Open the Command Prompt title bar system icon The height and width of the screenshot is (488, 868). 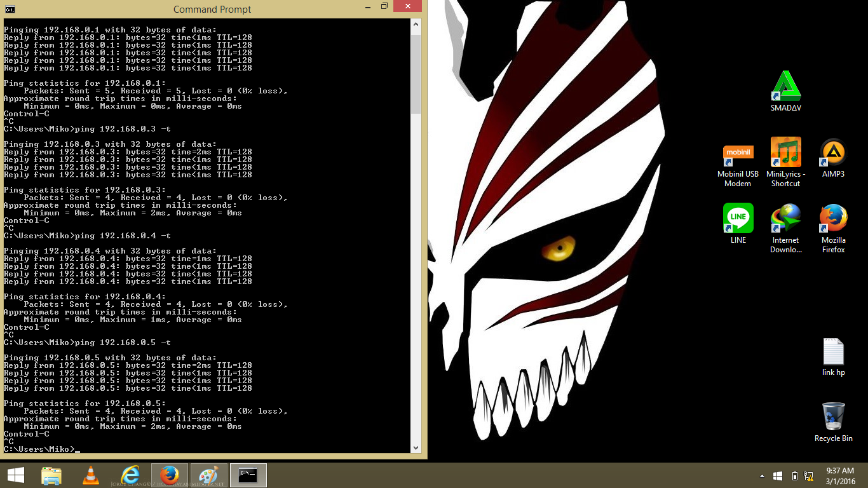(10, 9)
